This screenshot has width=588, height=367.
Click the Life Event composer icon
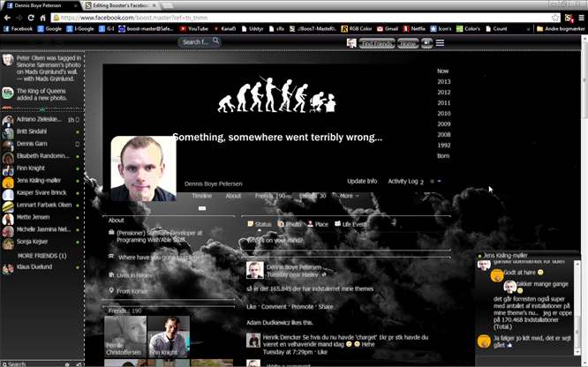tap(337, 223)
